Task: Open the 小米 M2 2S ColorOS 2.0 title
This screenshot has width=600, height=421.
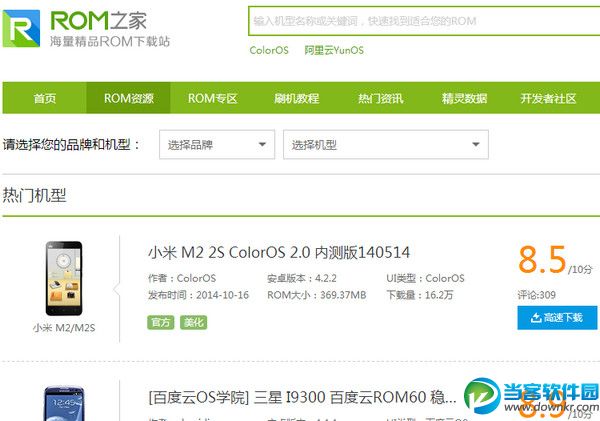Action: point(279,253)
